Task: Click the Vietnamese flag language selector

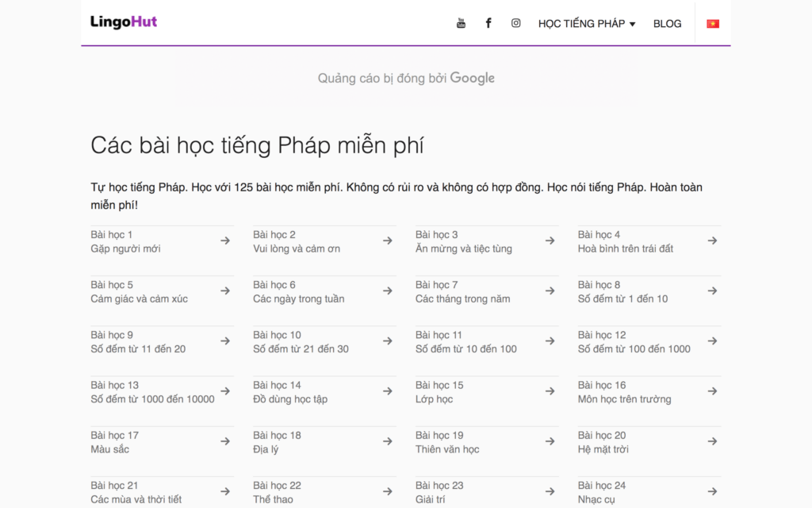Action: pyautogui.click(x=713, y=24)
